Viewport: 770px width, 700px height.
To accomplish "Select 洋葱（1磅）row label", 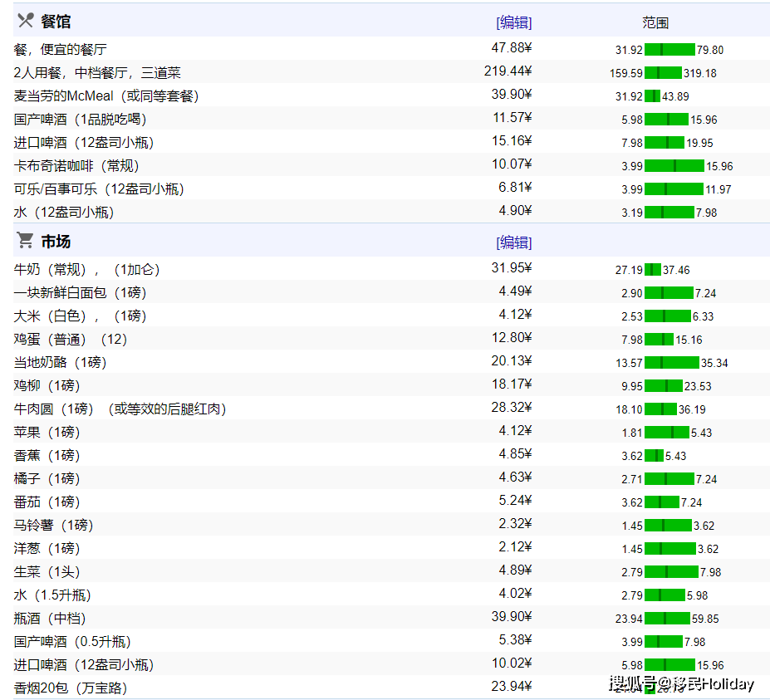I will pyautogui.click(x=47, y=548).
